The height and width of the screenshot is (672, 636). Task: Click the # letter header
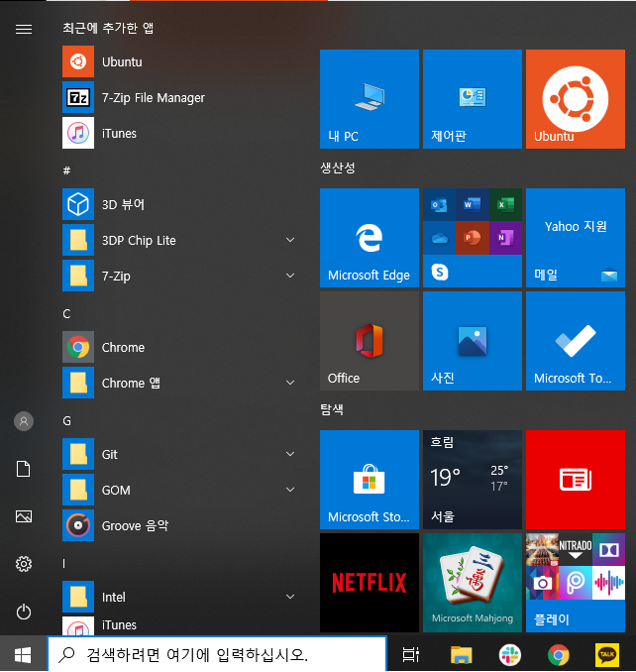(x=66, y=170)
